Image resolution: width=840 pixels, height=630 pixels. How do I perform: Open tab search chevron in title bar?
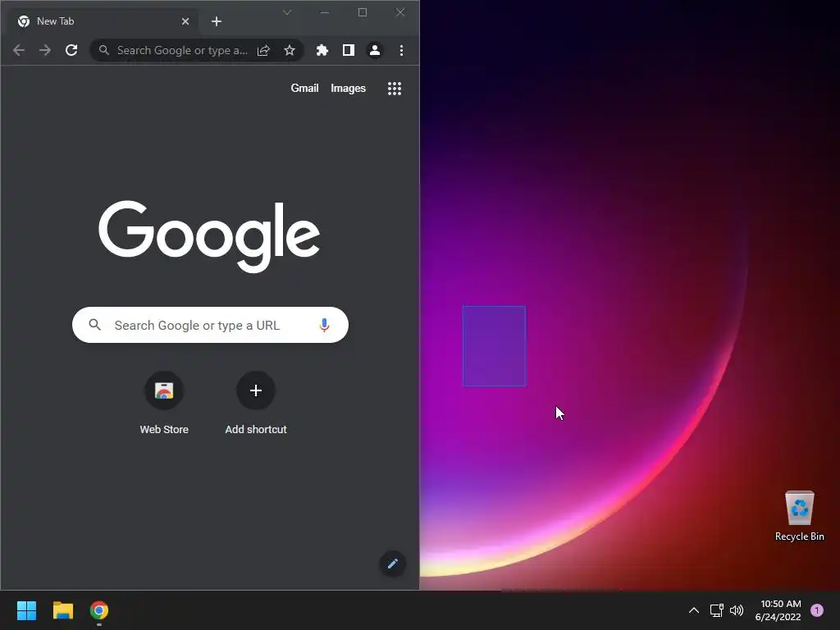(x=287, y=12)
